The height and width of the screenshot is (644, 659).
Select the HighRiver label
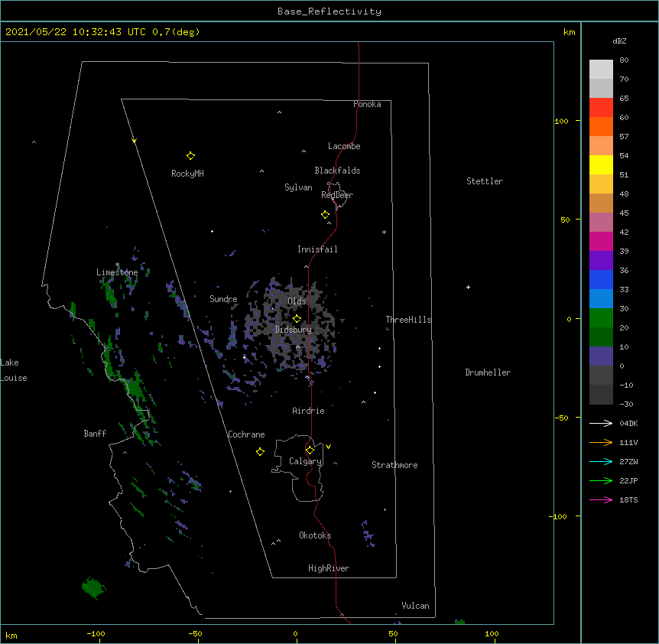[x=329, y=568]
